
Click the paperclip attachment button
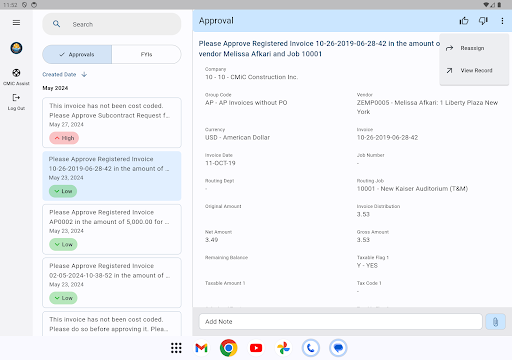pyautogui.click(x=495, y=322)
